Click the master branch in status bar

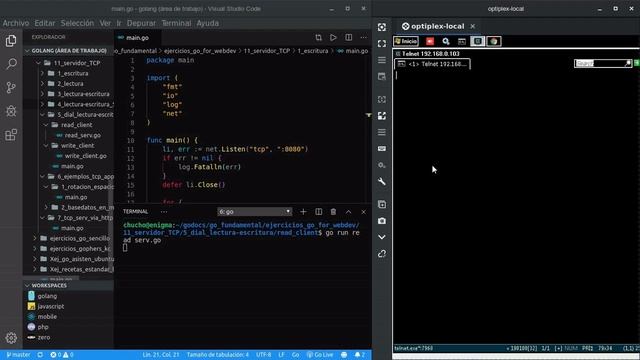coord(18,355)
